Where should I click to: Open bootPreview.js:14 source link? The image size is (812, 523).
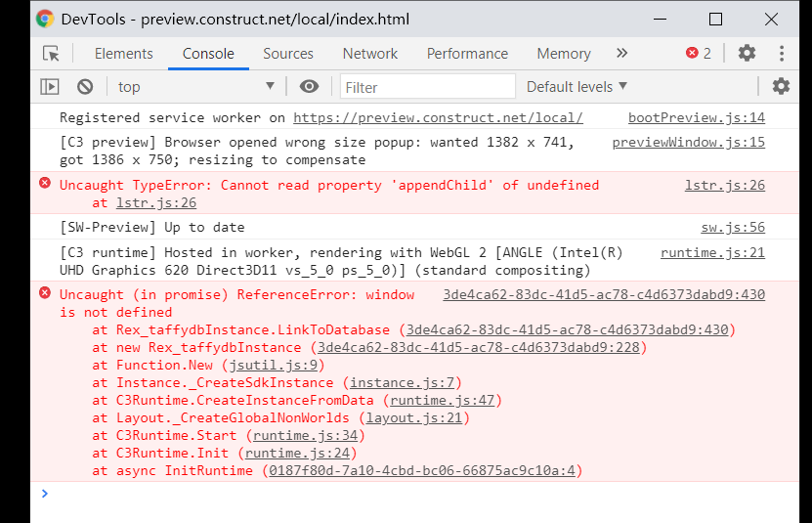(x=697, y=117)
